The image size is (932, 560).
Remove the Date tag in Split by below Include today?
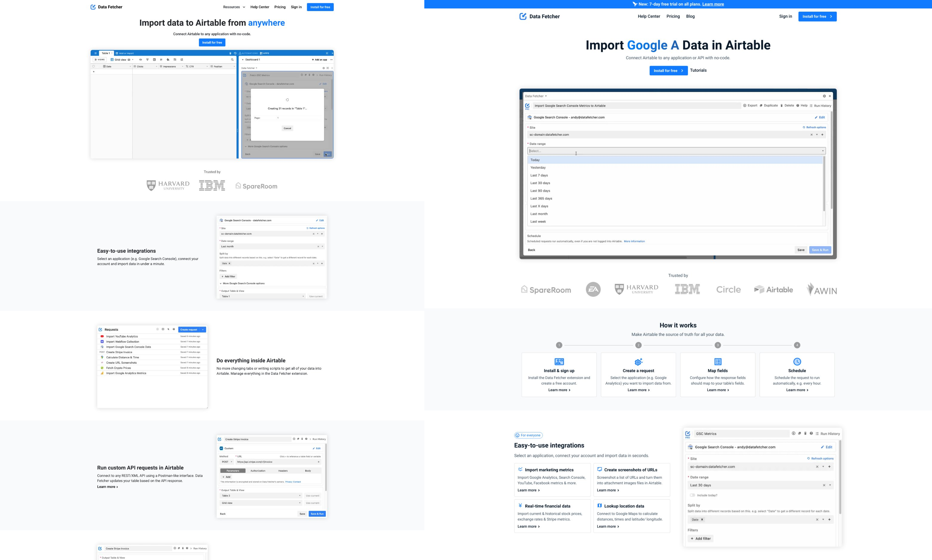[702, 520]
